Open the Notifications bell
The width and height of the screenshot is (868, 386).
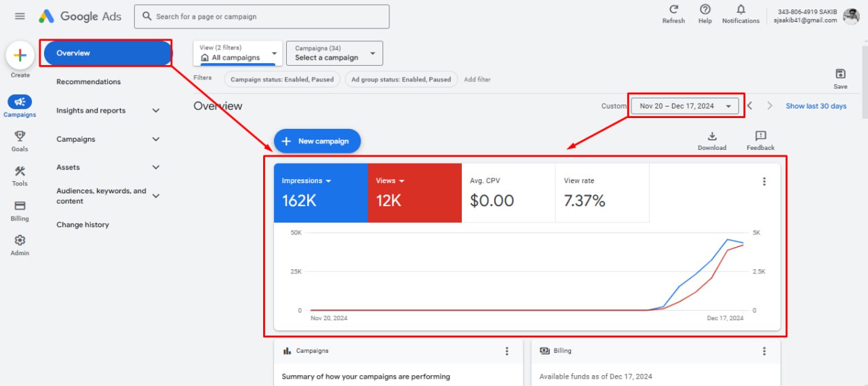[x=741, y=13]
